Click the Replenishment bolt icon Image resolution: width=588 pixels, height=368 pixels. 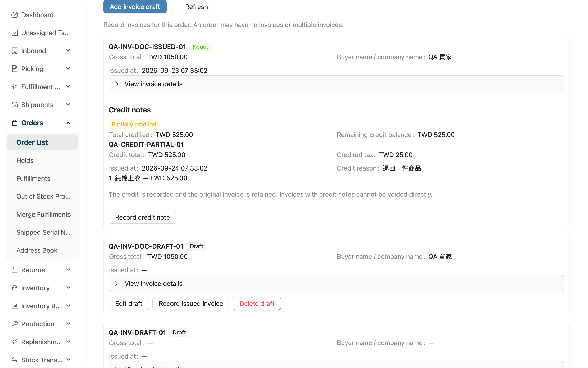[x=14, y=342]
